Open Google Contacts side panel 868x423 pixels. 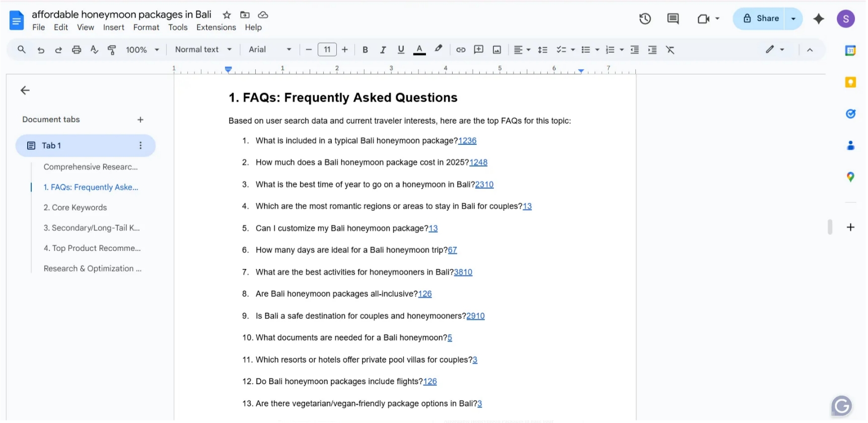coord(850,145)
